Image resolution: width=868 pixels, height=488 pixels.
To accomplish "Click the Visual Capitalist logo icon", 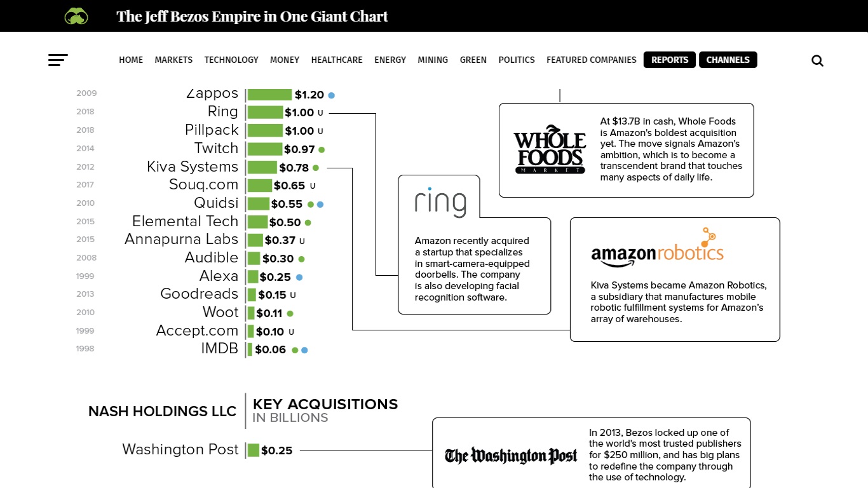I will (76, 16).
